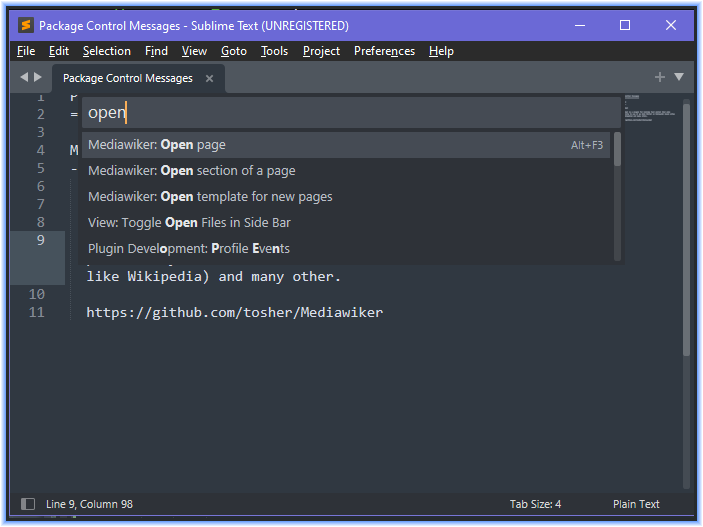Open the tab list dropdown arrow

point(679,77)
